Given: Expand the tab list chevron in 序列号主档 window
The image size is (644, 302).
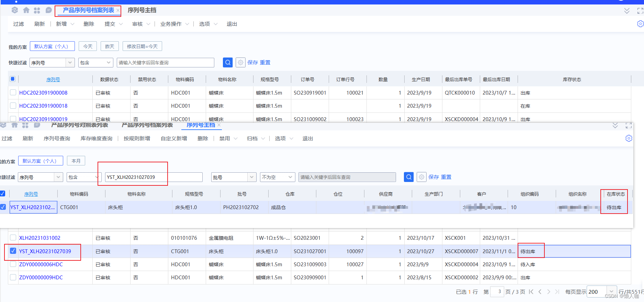Looking at the screenshot, I should pyautogui.click(x=615, y=126).
